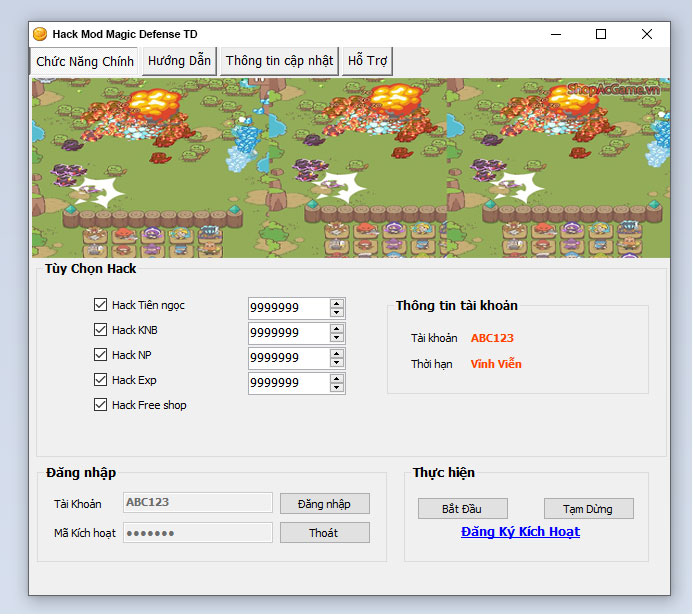The height and width of the screenshot is (616, 693).
Task: Increase the Hack Exp value with up arrow
Action: 337,379
